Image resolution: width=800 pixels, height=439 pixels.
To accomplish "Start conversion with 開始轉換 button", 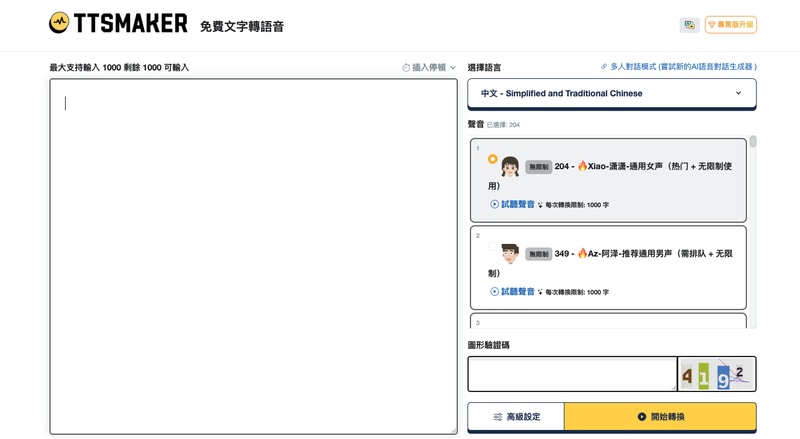I will click(660, 417).
